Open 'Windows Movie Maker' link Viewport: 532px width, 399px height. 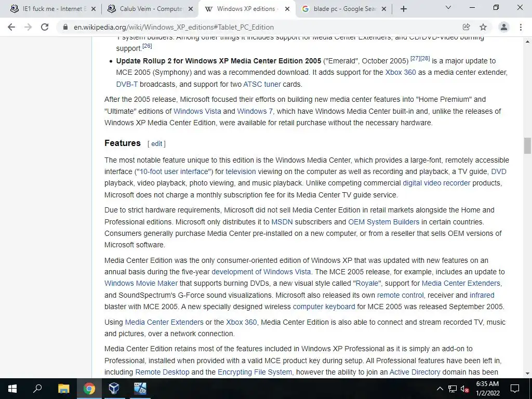[x=141, y=283]
